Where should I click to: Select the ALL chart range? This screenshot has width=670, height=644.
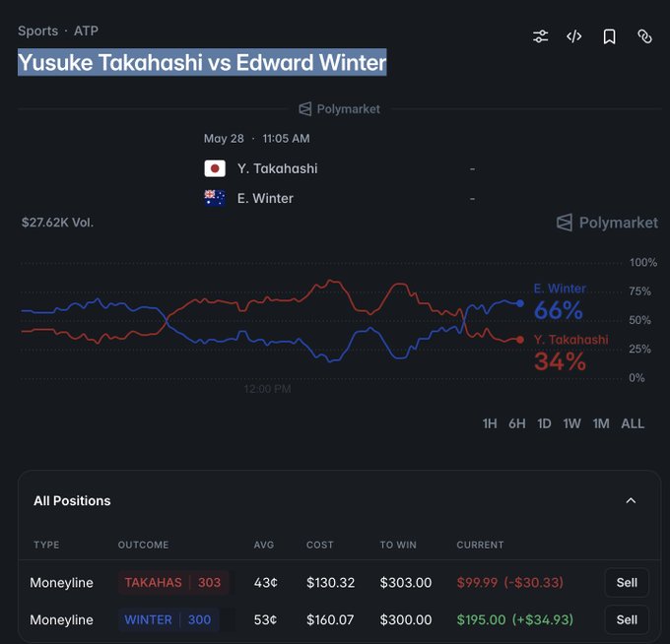point(633,423)
